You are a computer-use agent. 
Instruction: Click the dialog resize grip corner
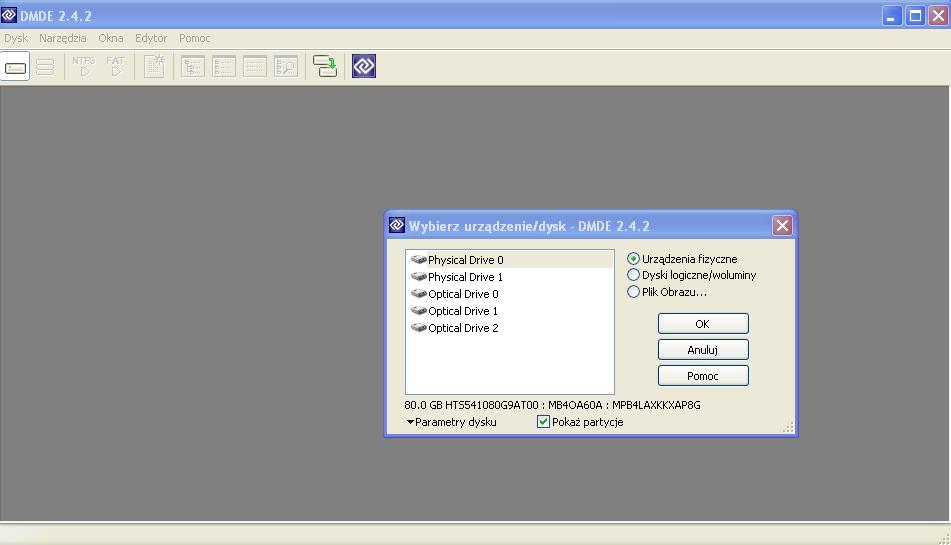pos(788,428)
